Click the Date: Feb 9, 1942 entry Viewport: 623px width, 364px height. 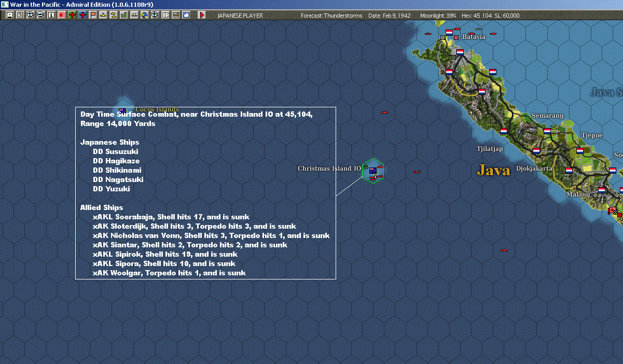coord(389,16)
